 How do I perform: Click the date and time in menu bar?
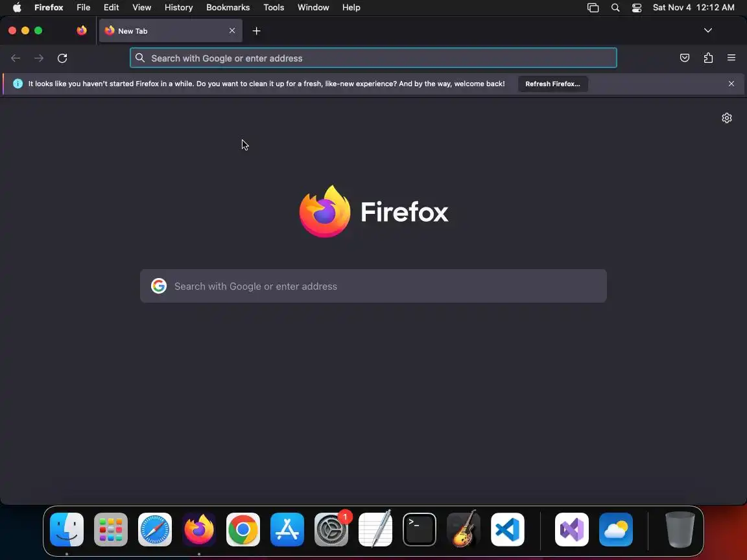694,8
